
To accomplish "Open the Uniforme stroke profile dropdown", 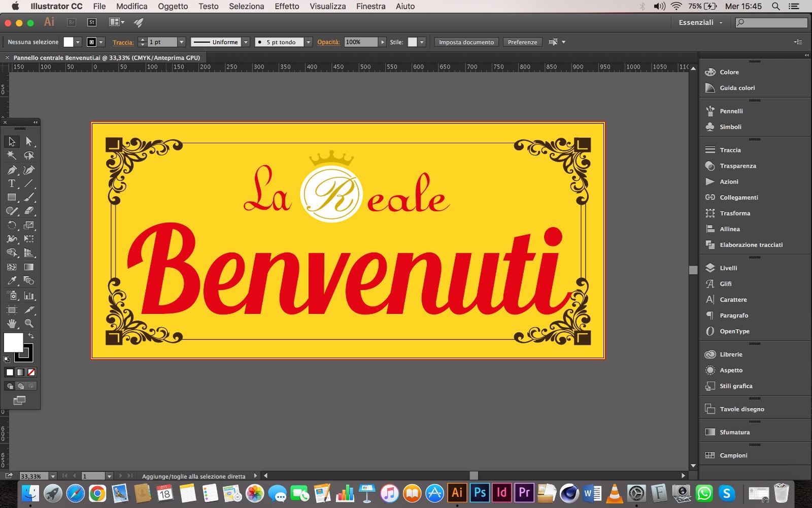I will (246, 42).
